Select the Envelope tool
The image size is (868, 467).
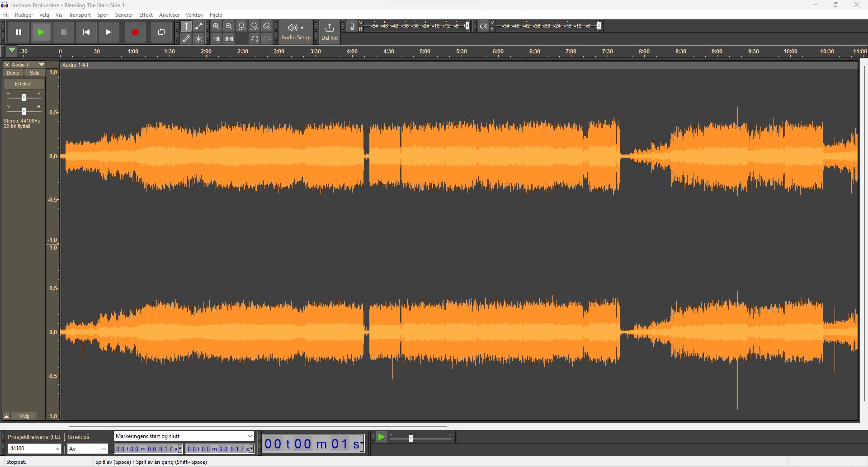point(198,27)
